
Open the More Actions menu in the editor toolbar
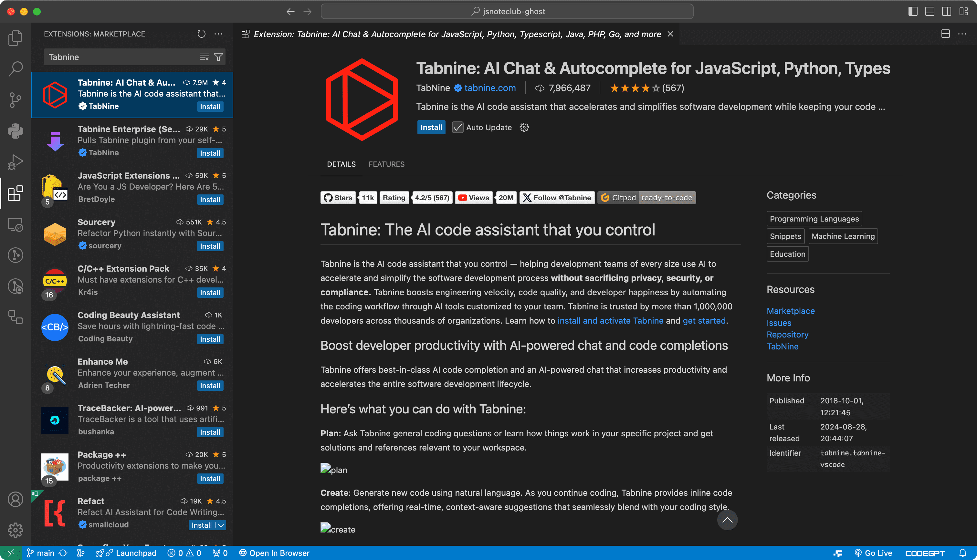click(x=963, y=34)
